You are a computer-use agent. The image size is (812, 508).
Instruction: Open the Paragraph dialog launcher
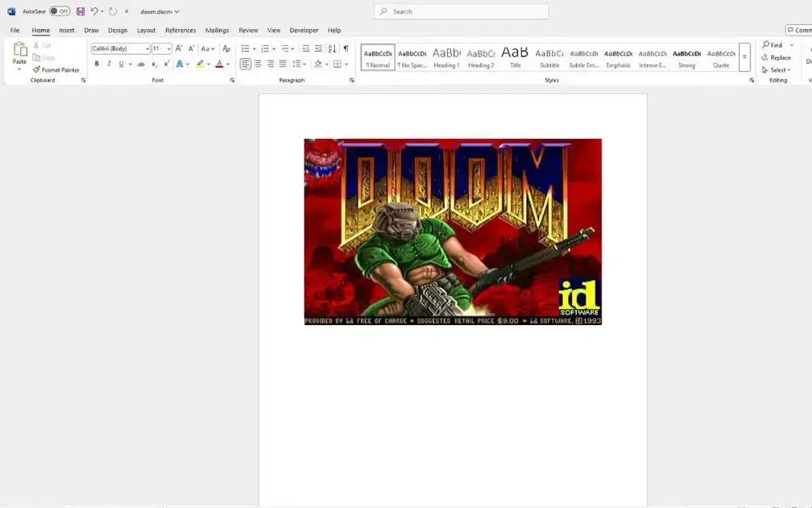click(351, 81)
